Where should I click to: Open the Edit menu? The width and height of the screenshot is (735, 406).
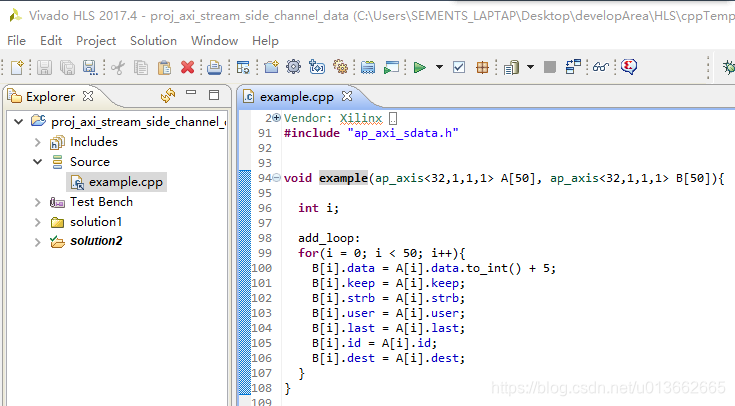pos(51,41)
